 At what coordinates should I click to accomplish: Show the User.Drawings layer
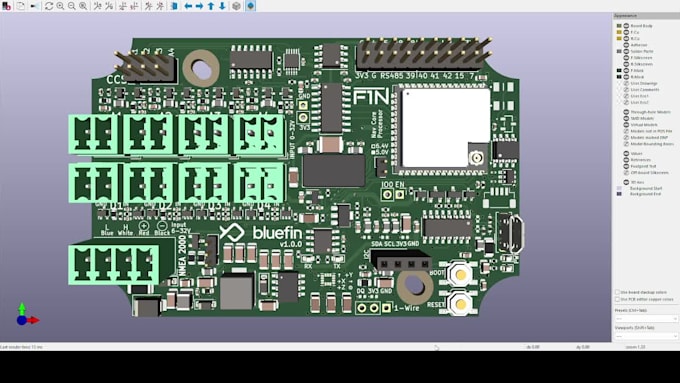point(626,83)
